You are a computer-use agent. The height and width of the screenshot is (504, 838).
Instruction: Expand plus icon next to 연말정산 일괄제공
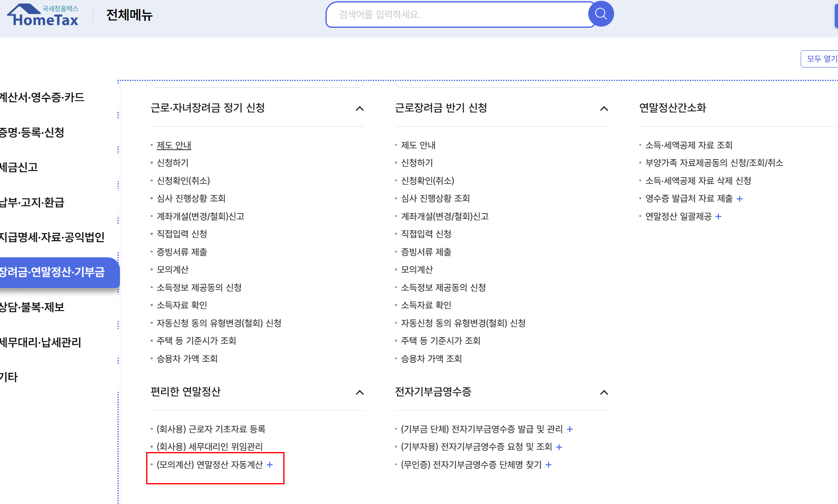[x=718, y=216]
